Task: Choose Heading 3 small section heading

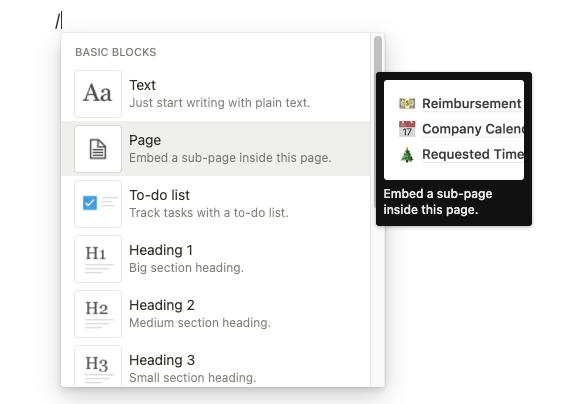Action: pyautogui.click(x=216, y=366)
